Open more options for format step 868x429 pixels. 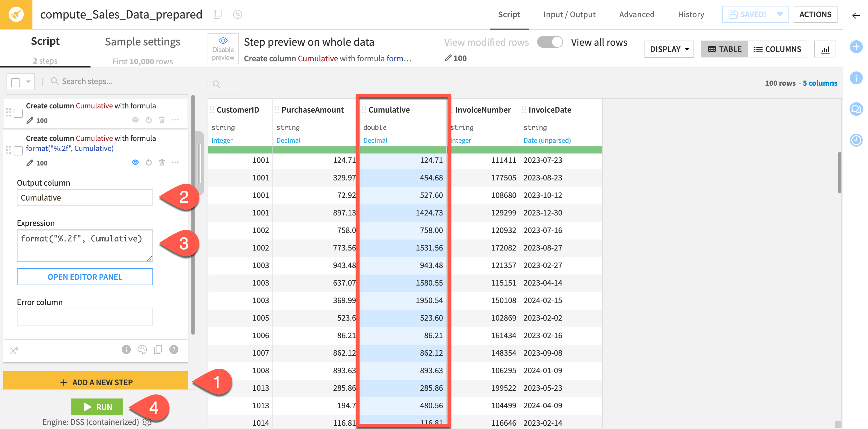pos(175,163)
